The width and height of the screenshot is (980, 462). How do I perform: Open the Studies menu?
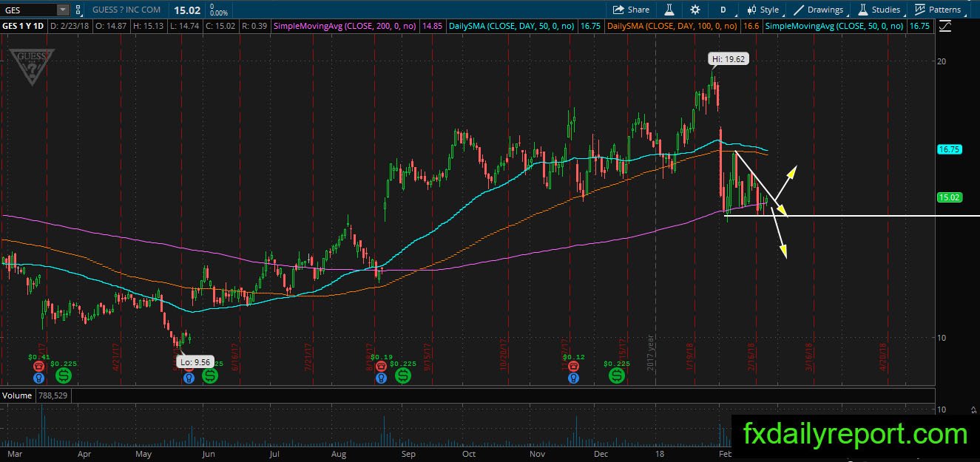(879, 10)
